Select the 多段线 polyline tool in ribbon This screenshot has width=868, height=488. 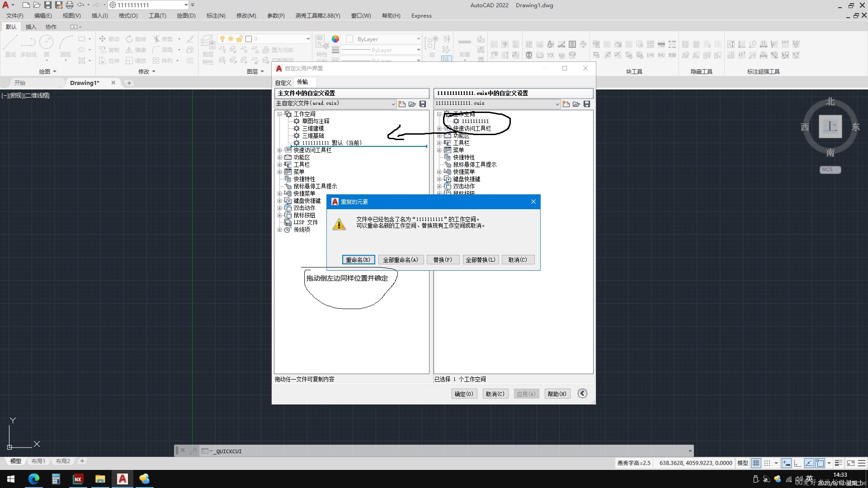click(28, 46)
